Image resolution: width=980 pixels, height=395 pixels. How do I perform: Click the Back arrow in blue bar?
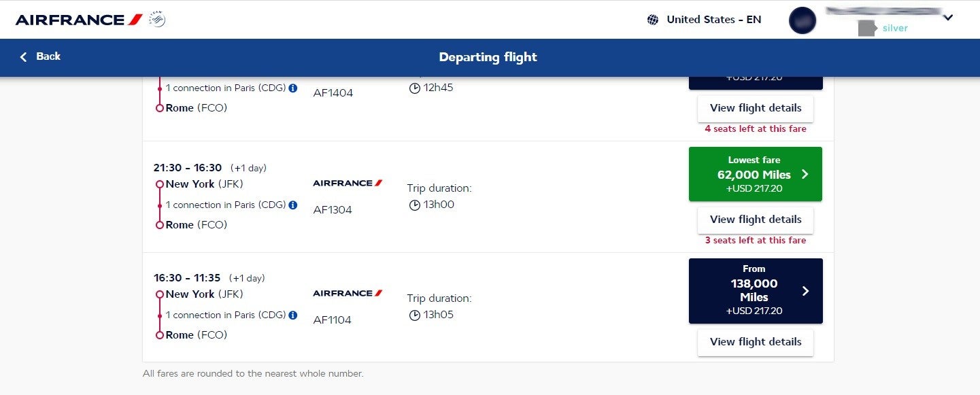pos(24,57)
